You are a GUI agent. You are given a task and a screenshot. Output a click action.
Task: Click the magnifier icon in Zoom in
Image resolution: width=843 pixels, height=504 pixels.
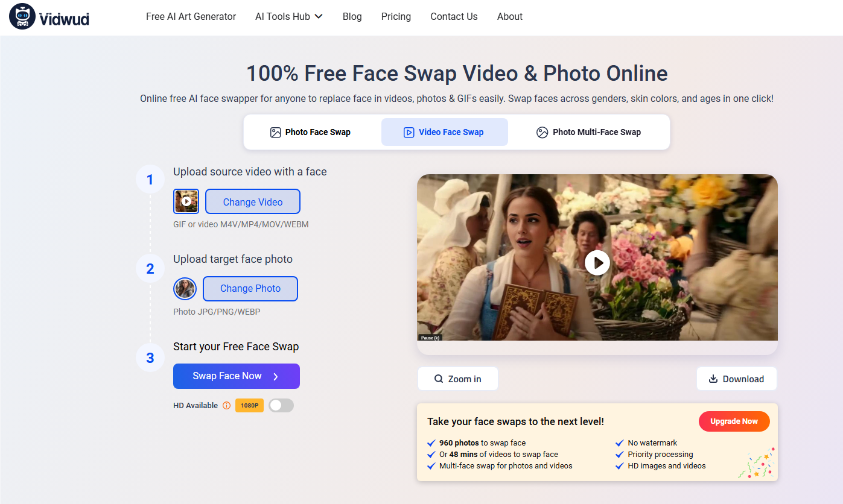coord(439,379)
